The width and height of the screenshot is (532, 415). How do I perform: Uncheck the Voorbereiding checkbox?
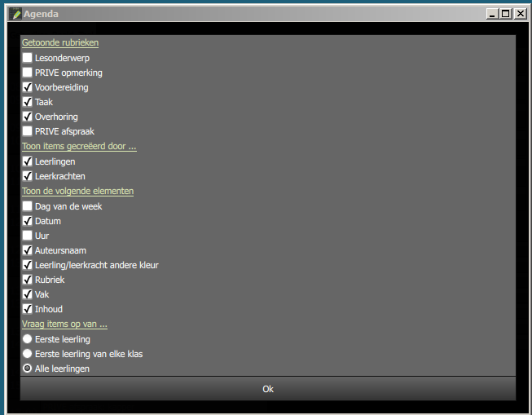click(27, 87)
